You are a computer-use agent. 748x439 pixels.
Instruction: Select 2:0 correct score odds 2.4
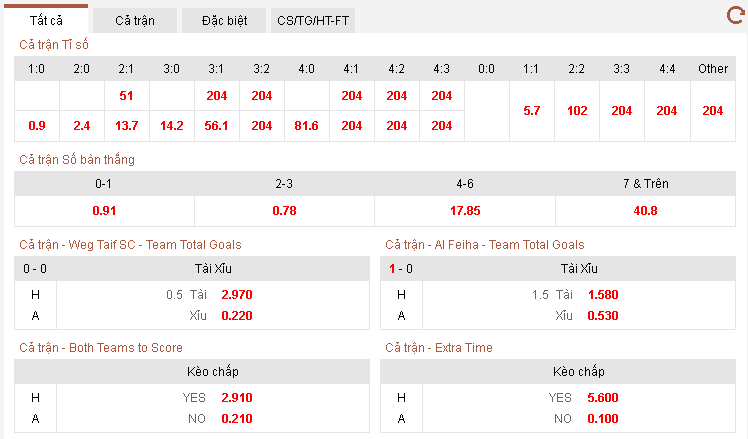[82, 126]
